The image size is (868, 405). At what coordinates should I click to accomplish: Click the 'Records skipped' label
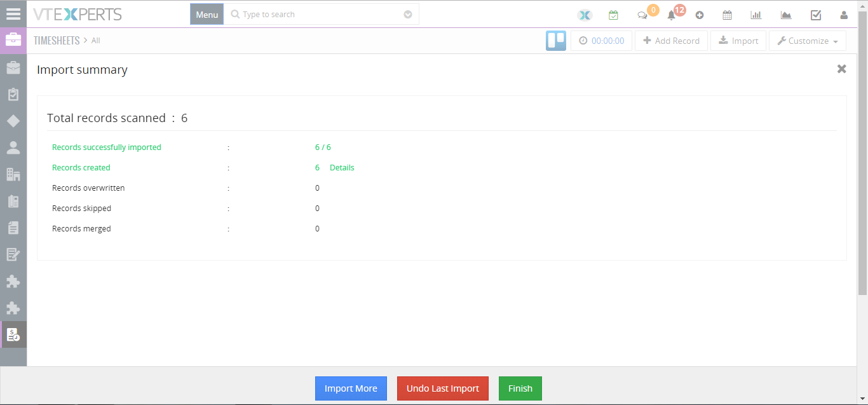(x=81, y=209)
